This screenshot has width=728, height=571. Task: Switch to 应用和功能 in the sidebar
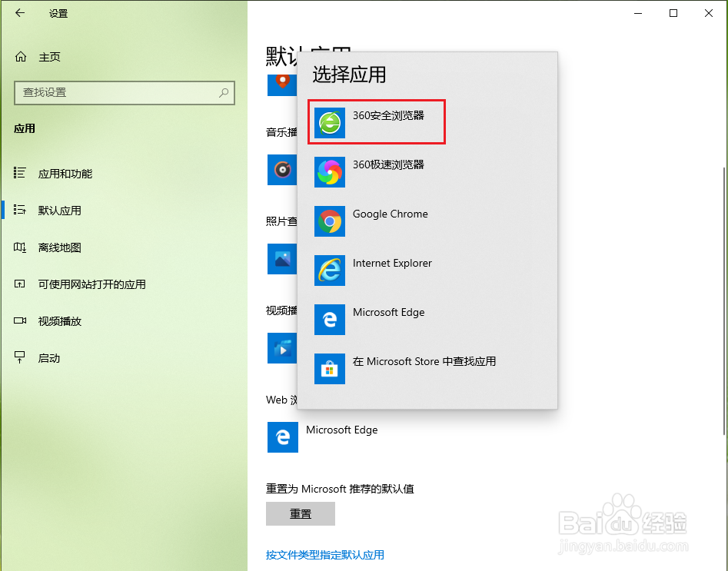pyautogui.click(x=65, y=174)
